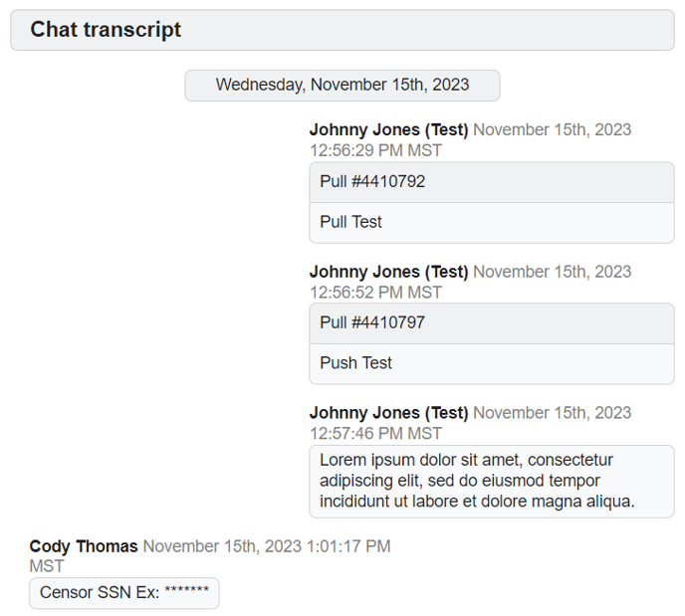Click the MST label under Cody Thomas
The height and width of the screenshot is (616, 685).
pos(47,566)
